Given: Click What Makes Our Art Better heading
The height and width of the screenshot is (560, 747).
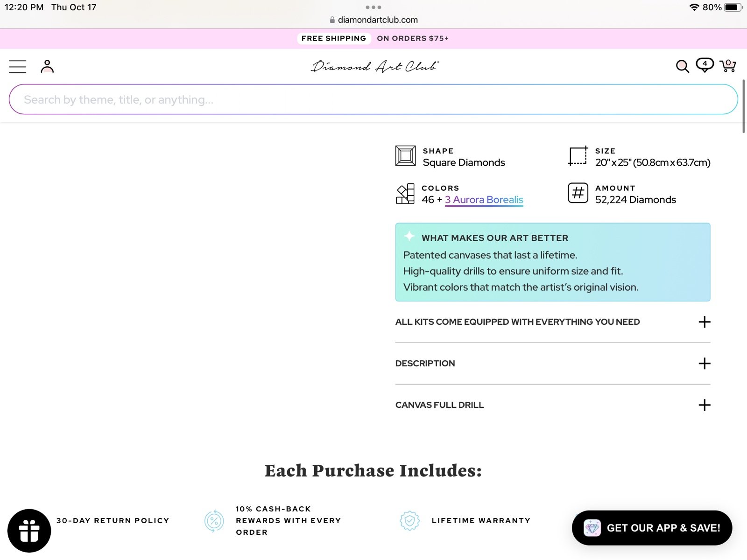Looking at the screenshot, I should tap(495, 238).
